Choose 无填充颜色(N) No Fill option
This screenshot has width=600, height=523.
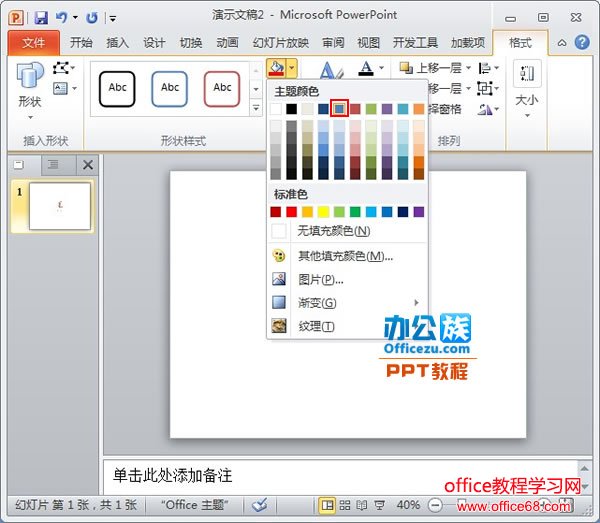click(x=347, y=231)
